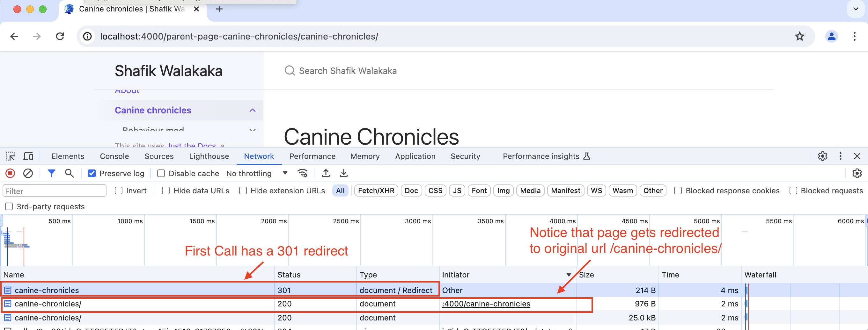The image size is (868, 330).
Task: Uncheck Preserve log
Action: click(92, 173)
